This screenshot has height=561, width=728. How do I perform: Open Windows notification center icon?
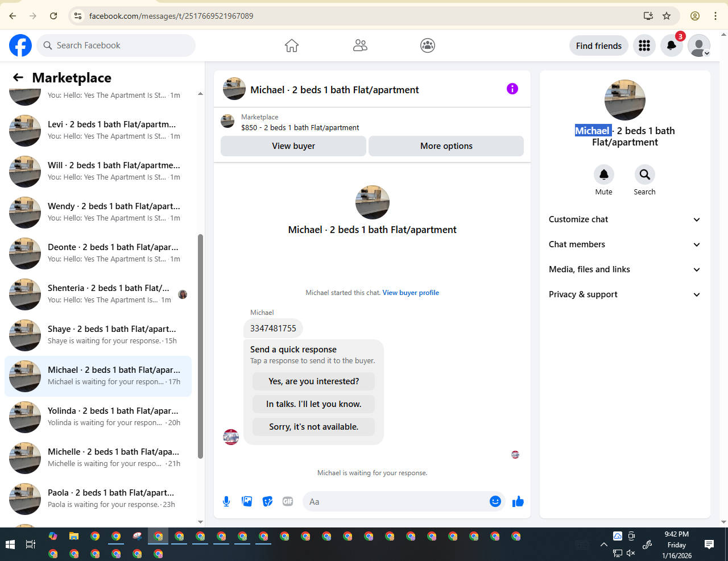pos(709,545)
